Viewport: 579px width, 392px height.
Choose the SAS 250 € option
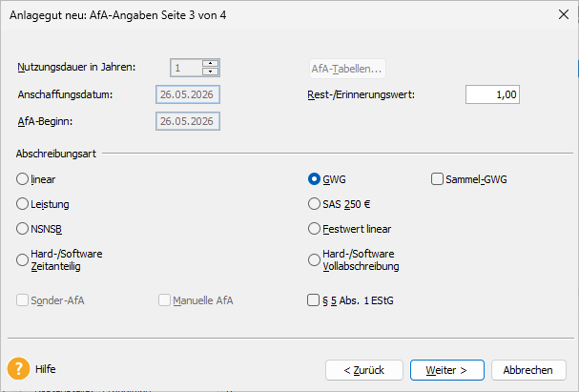click(x=315, y=204)
